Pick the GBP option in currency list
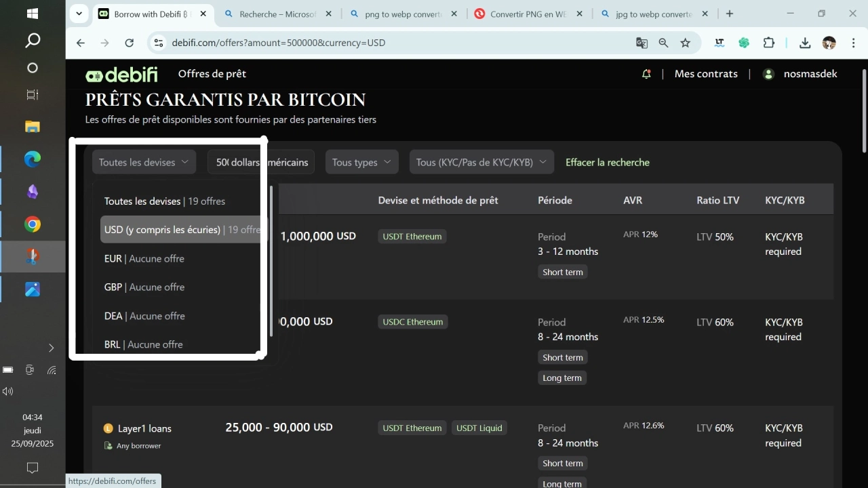 (144, 287)
